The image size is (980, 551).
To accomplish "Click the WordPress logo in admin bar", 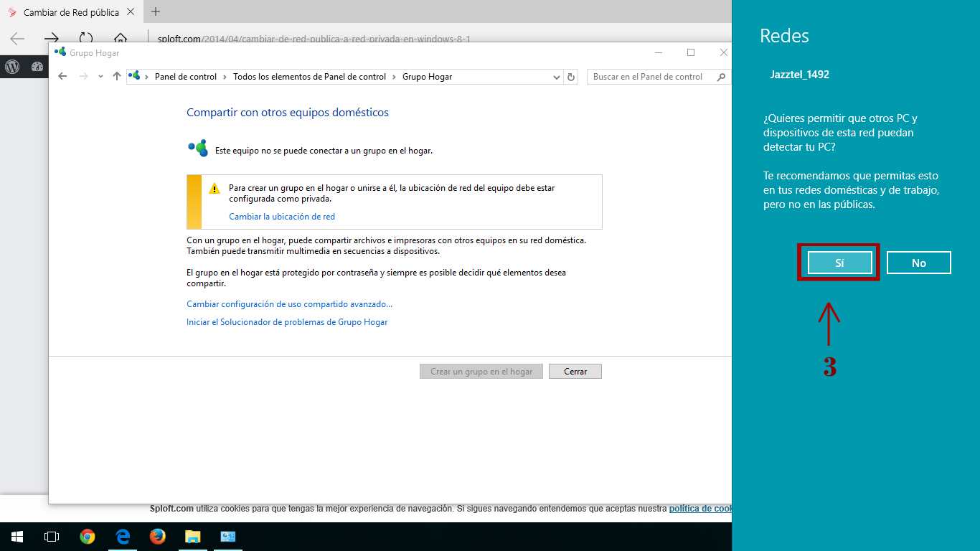I will pos(12,67).
